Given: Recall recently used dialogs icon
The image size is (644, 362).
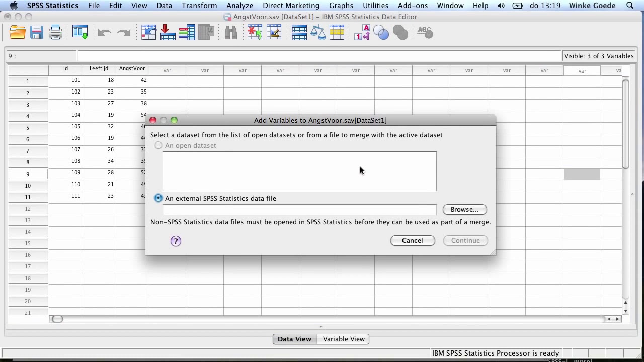Looking at the screenshot, I should coord(80,33).
